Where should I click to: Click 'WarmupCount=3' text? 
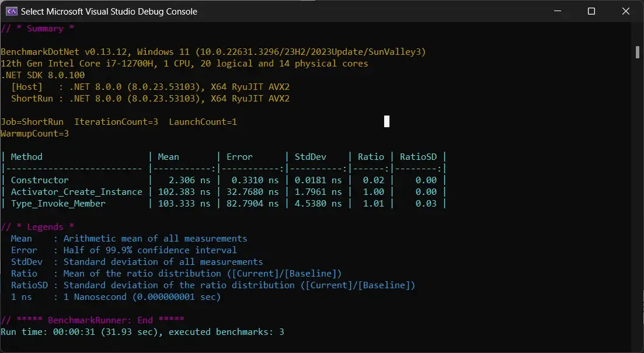coord(35,134)
